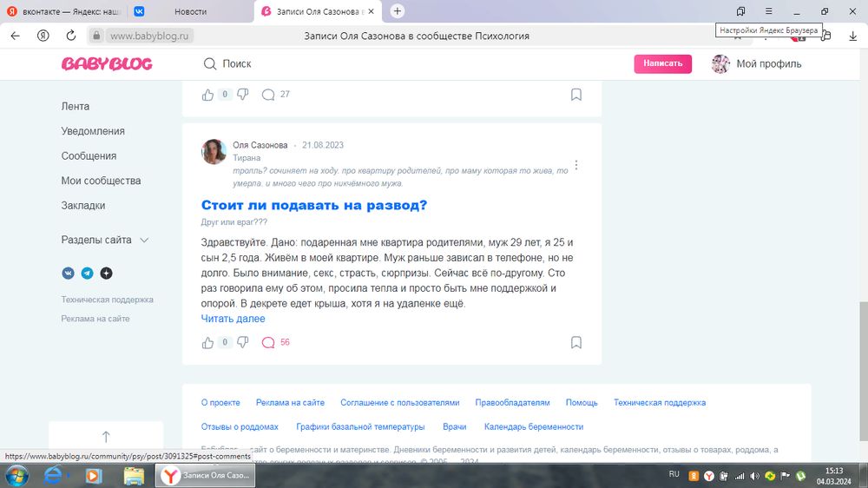Click 'Техническая поддержка' in the left sidebar

coord(108,300)
